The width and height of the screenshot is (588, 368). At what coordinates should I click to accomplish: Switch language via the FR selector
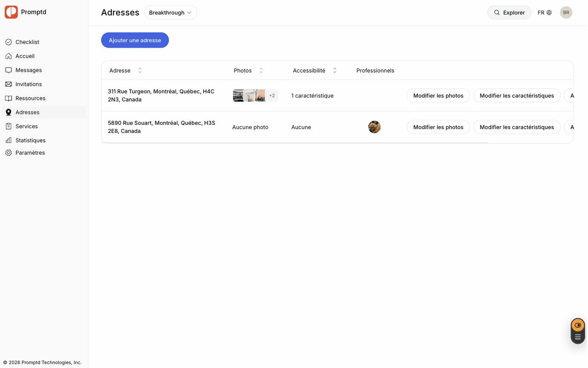point(545,13)
